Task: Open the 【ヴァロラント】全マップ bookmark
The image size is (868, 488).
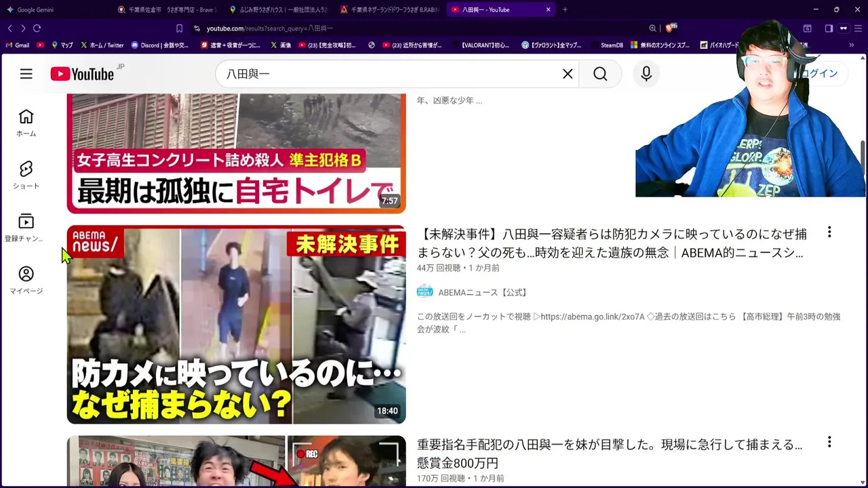Action: (551, 45)
